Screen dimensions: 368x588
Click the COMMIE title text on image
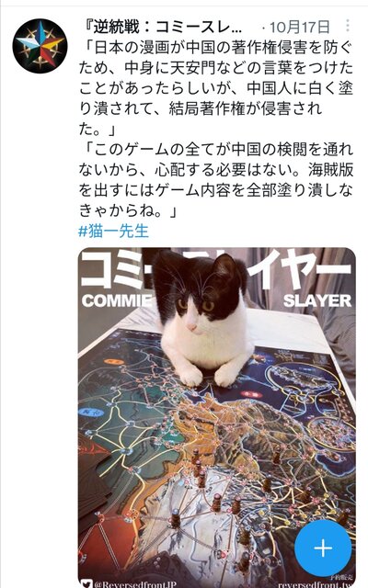coord(117,300)
